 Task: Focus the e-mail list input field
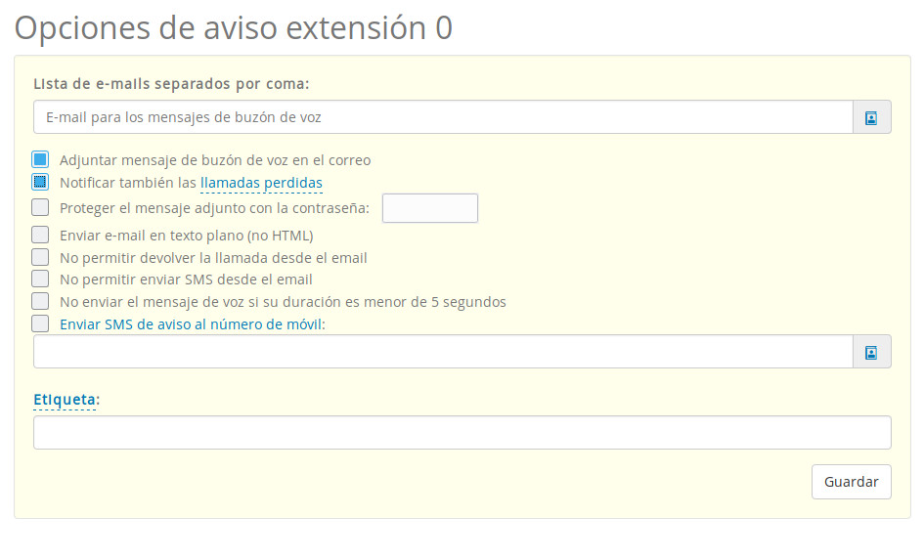tap(443, 117)
